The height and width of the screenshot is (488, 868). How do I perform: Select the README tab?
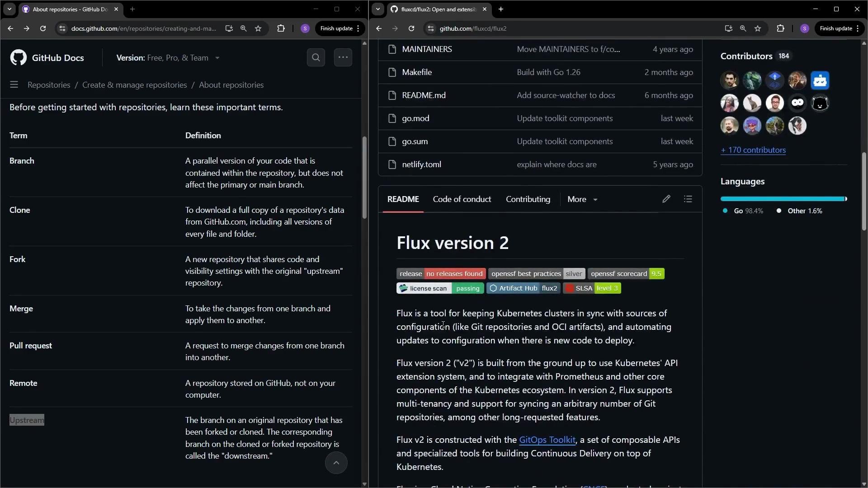pos(403,199)
